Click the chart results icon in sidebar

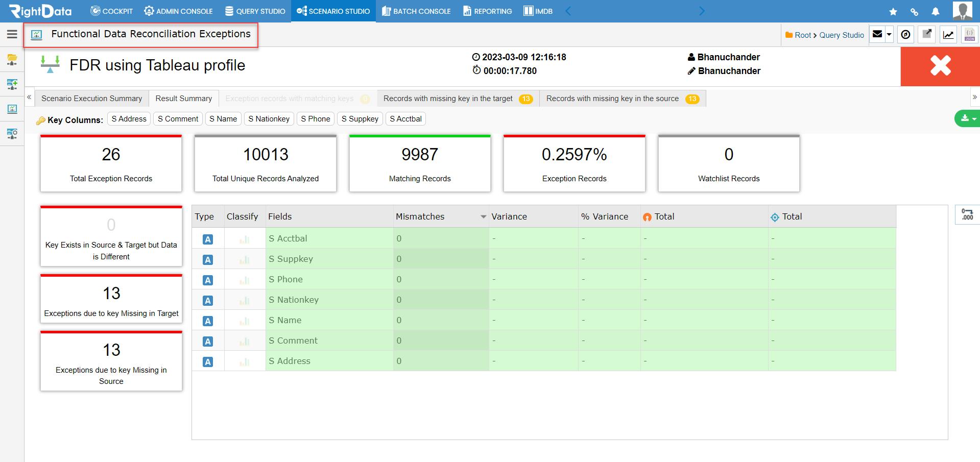(x=12, y=109)
